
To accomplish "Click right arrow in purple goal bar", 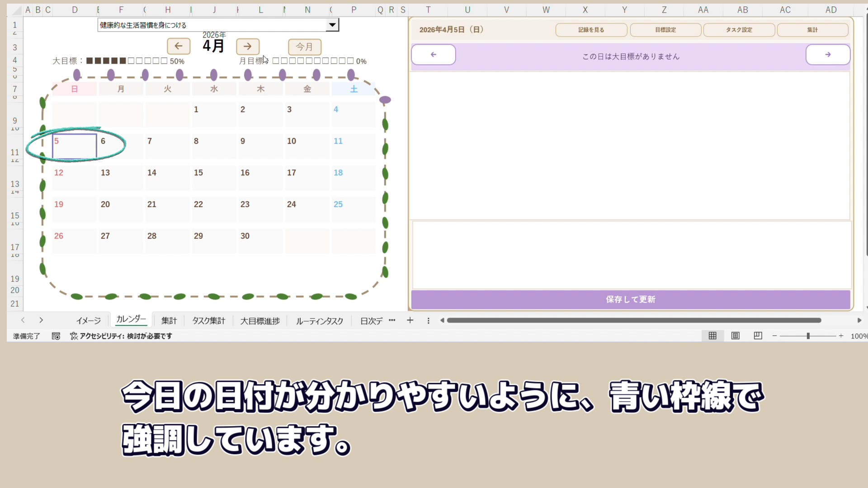I will coord(827,55).
